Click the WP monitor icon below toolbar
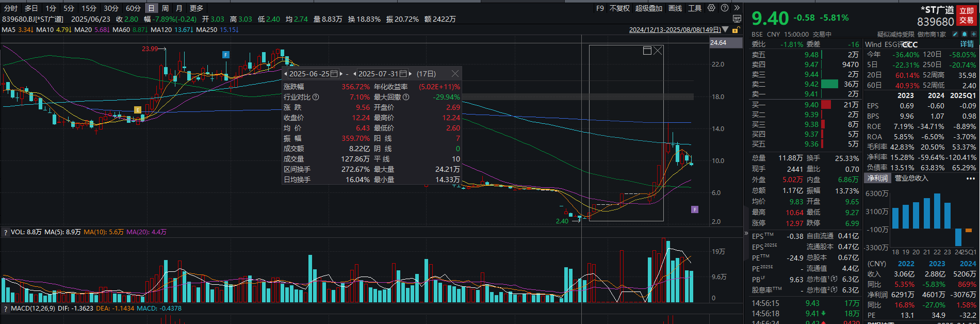 [x=737, y=19]
